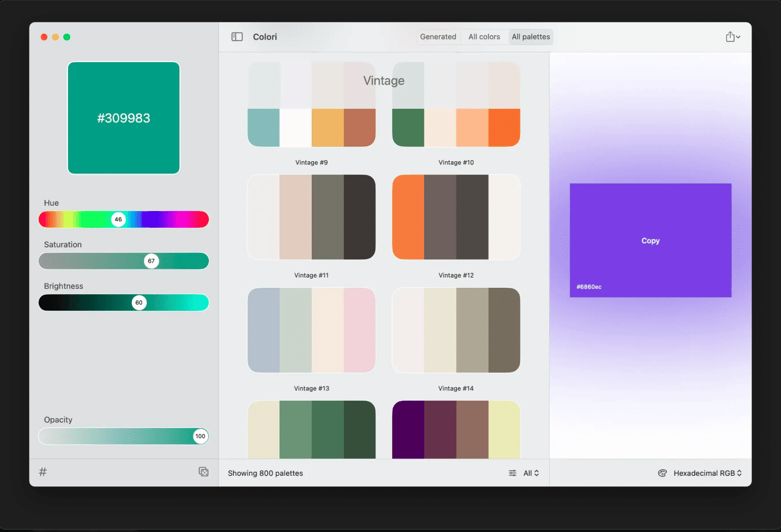Open the All filter dropdown

tap(531, 473)
